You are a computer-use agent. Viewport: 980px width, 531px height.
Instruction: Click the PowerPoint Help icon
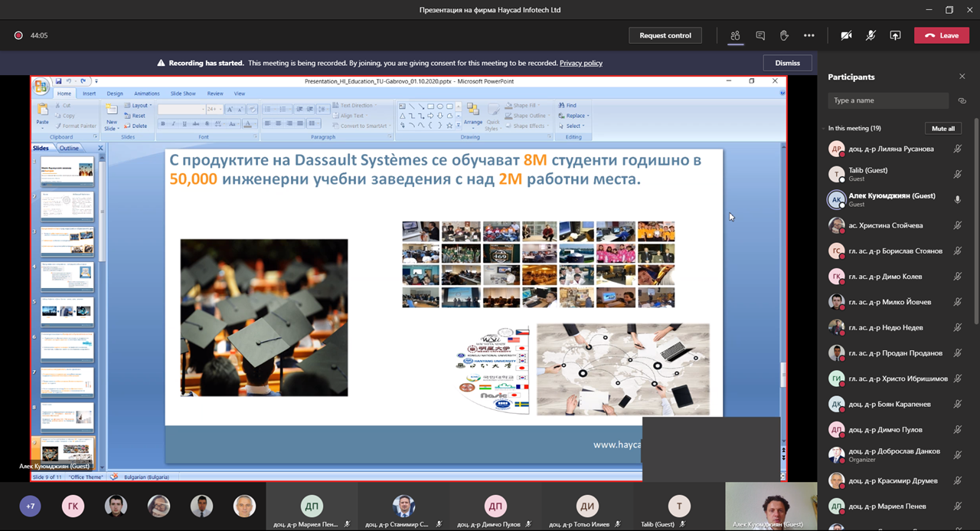click(782, 93)
